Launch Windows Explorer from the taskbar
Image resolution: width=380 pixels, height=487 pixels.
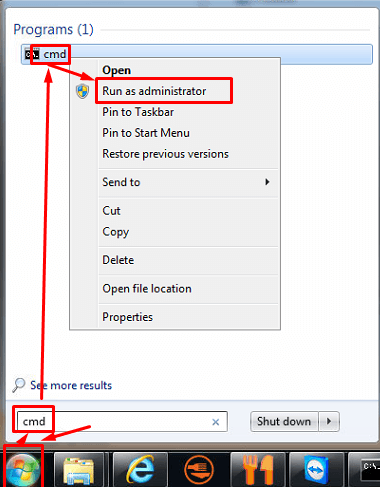pos(79,471)
